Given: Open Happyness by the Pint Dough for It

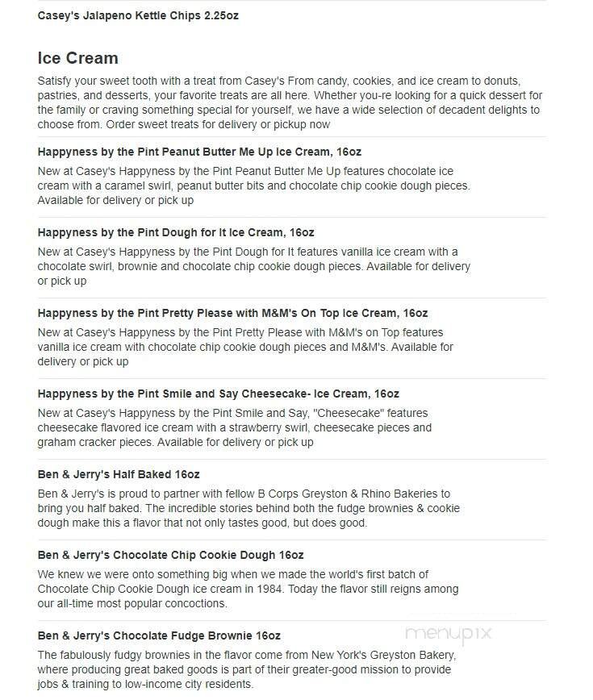Looking at the screenshot, I should (176, 232).
